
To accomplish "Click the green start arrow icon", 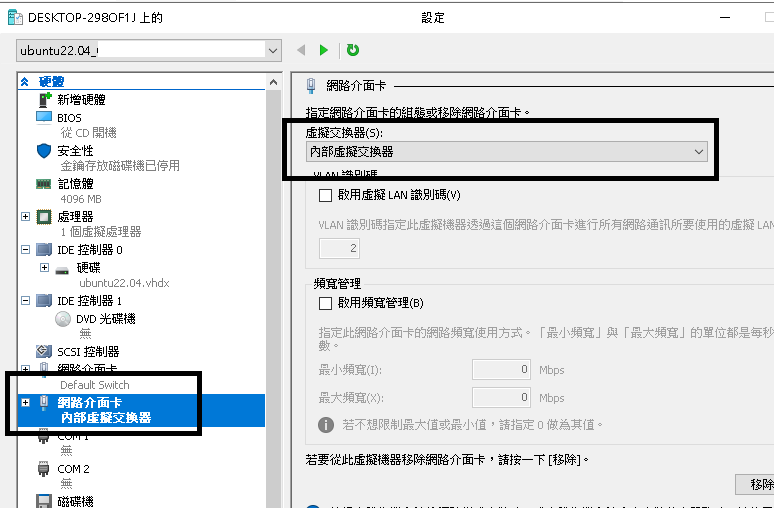I will coord(323,50).
